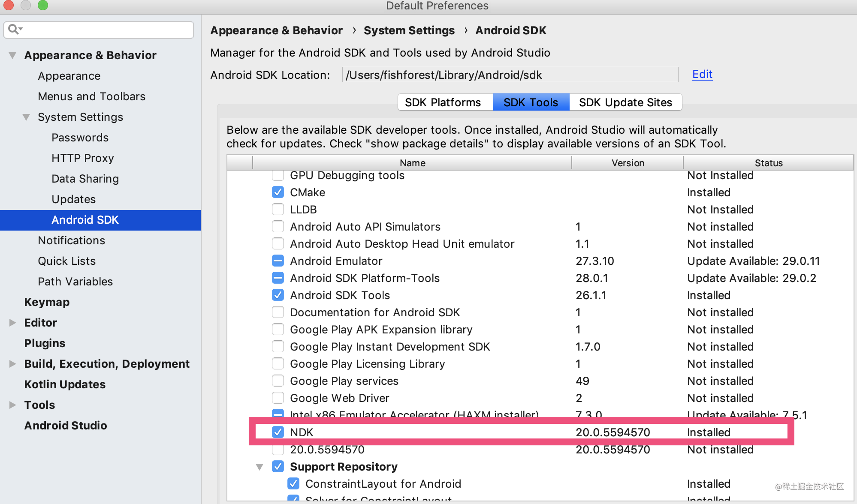Click the SDK Platforms tab
The width and height of the screenshot is (857, 504).
coord(443,102)
